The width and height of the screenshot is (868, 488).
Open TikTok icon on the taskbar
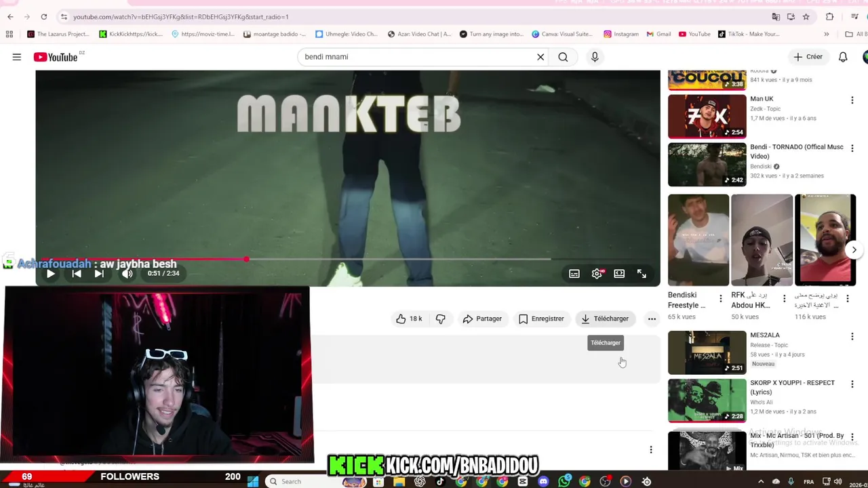[x=440, y=481]
